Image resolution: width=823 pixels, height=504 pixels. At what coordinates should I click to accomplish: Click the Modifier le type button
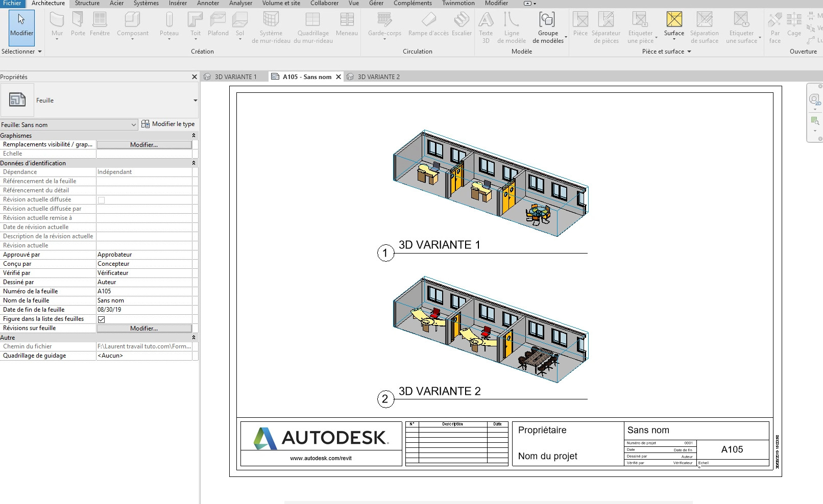click(x=168, y=124)
